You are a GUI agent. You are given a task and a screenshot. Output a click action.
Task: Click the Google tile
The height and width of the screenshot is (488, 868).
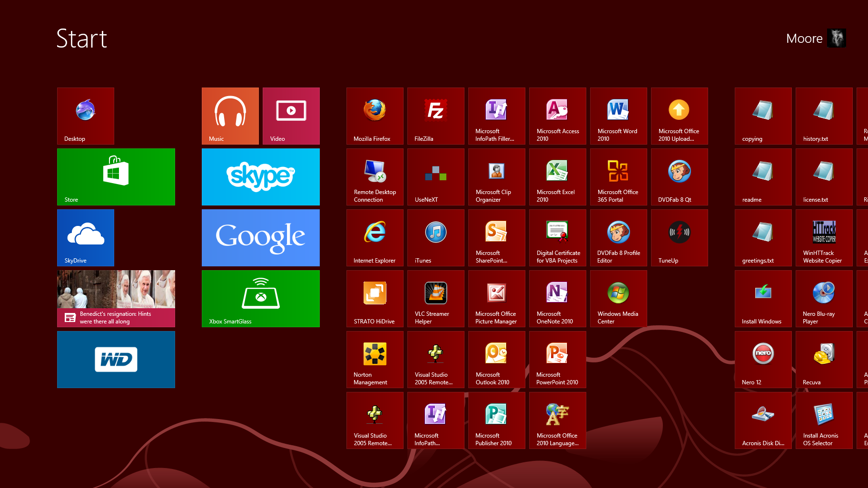pyautogui.click(x=260, y=237)
